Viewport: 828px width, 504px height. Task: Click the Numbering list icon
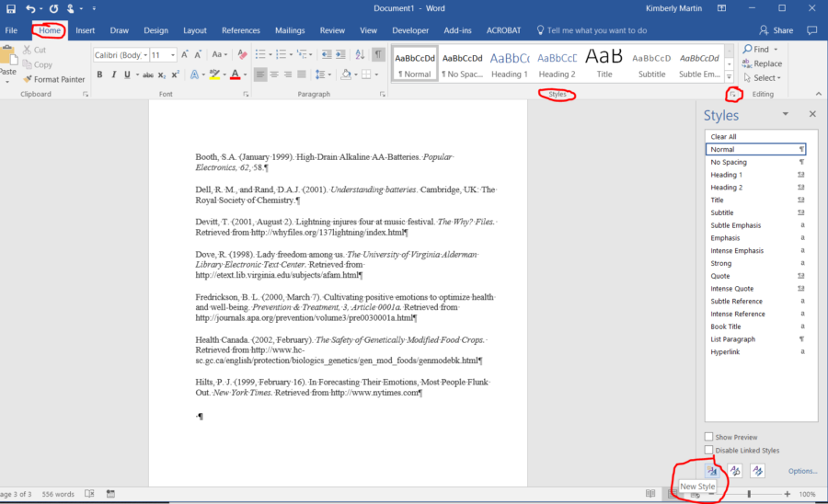pyautogui.click(x=281, y=54)
